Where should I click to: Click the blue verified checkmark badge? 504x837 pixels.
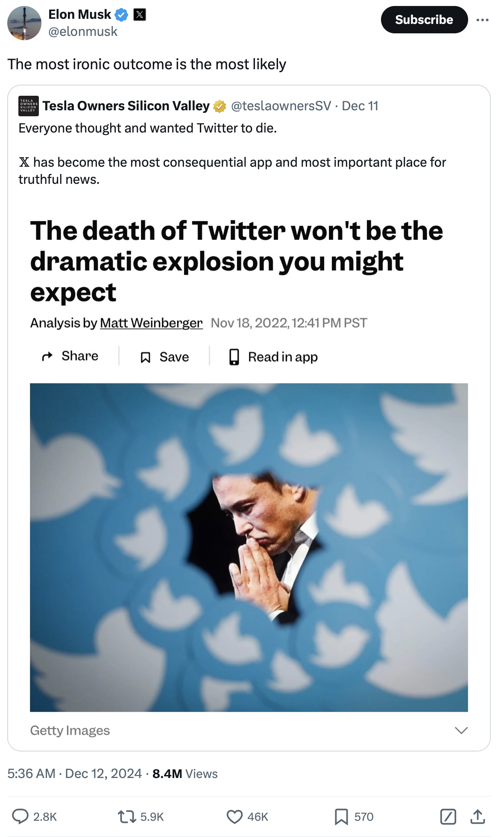(121, 15)
